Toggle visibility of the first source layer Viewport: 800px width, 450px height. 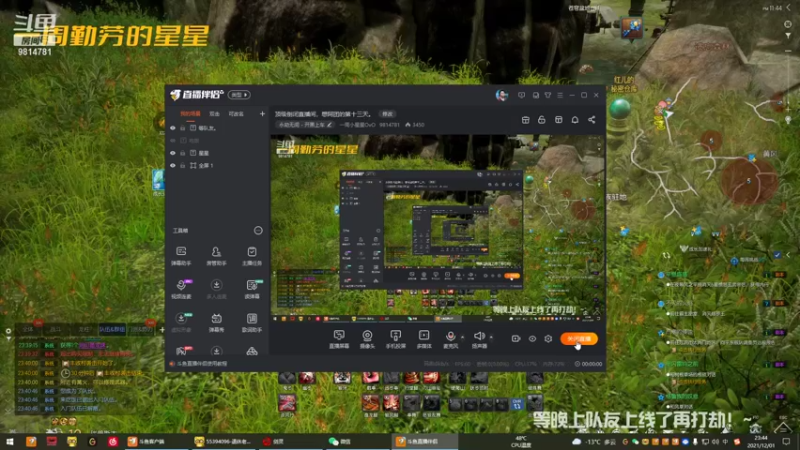tap(172, 128)
